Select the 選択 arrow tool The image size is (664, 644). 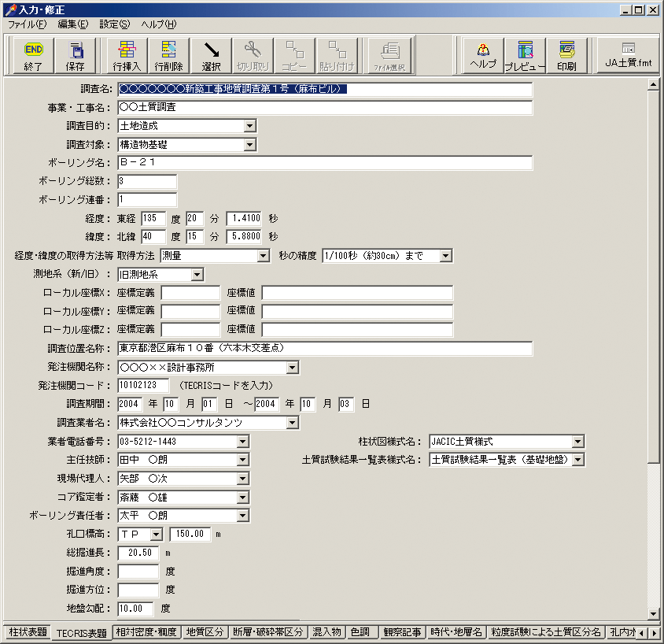[211, 55]
